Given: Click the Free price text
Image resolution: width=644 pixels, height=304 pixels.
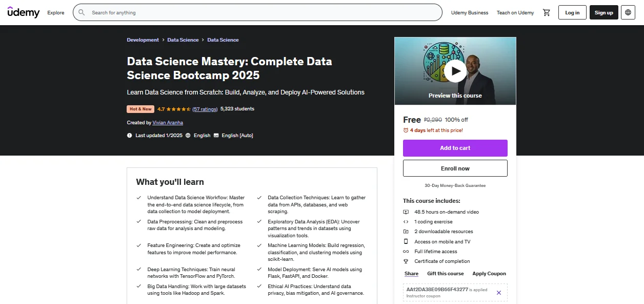Looking at the screenshot, I should tap(412, 120).
